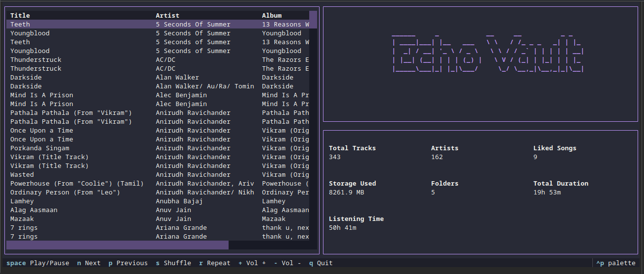Viewport: 644px width, 274px height.
Task: Click artist cell Anirudh Ravichander/ Nikh
Action: [205, 192]
